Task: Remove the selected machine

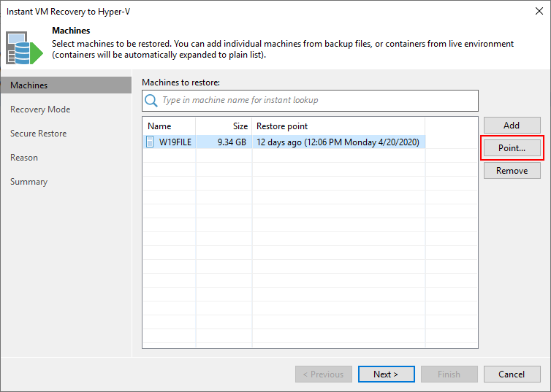Action: tap(512, 171)
